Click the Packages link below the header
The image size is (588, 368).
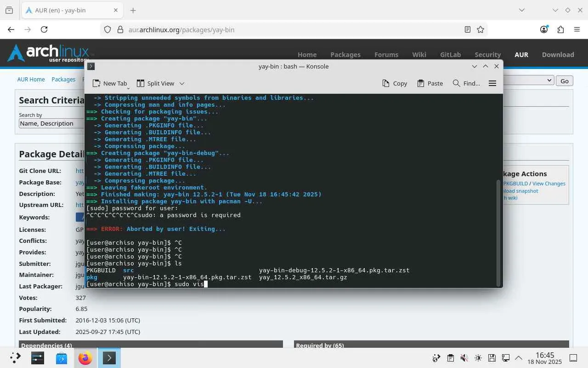pyautogui.click(x=63, y=79)
